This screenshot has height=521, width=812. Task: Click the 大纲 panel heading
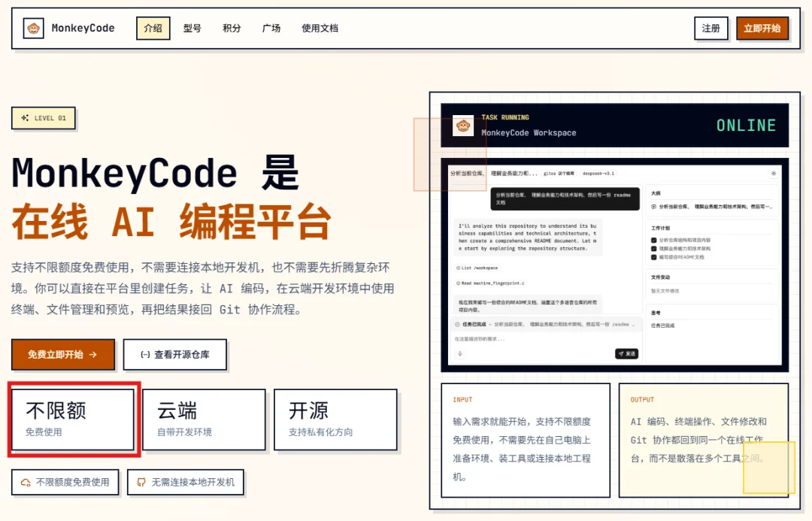656,193
